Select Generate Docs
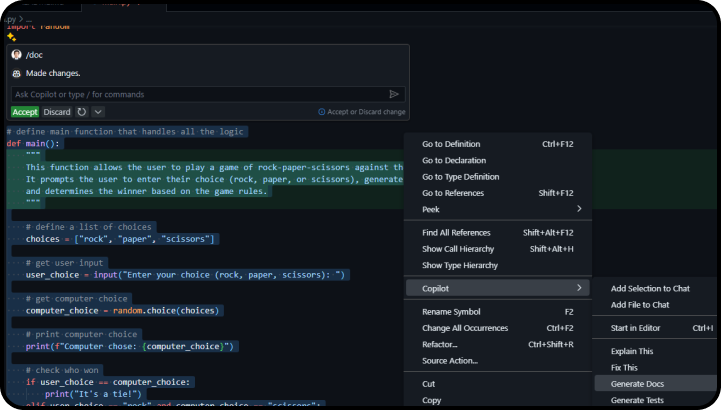 pos(655,384)
